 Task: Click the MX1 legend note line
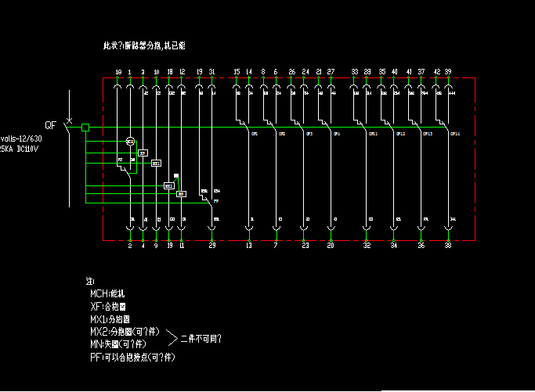(x=110, y=319)
